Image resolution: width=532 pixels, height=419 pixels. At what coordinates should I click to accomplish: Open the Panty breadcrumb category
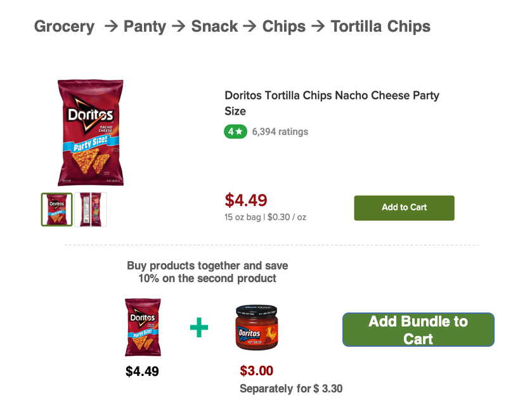click(145, 27)
